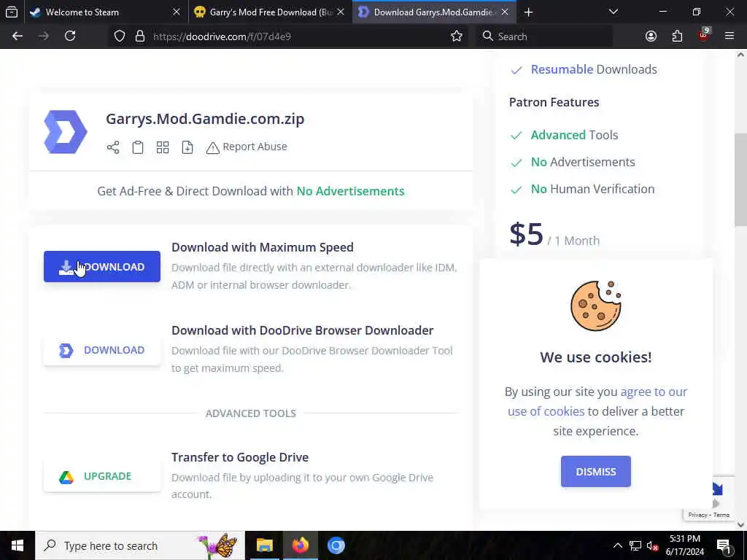Image resolution: width=747 pixels, height=560 pixels.
Task: Click the add-file icon beside Report Abuse
Action: (187, 147)
